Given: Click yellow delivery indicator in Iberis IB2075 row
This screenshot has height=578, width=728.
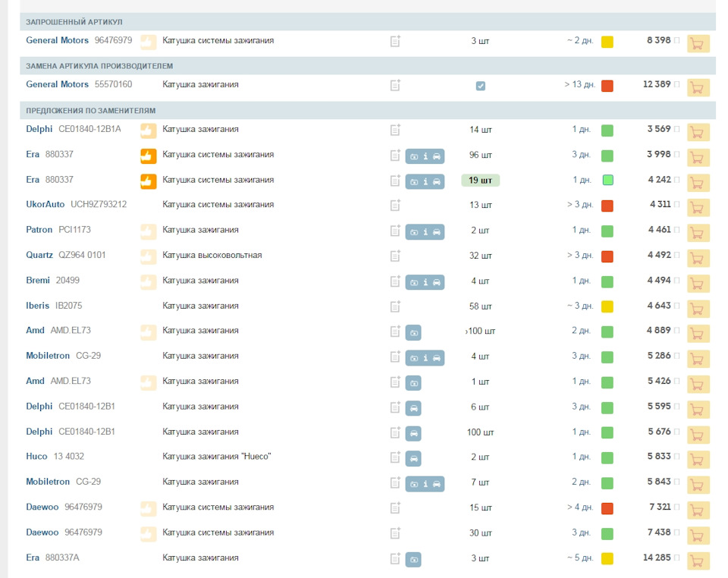Looking at the screenshot, I should point(607,306).
